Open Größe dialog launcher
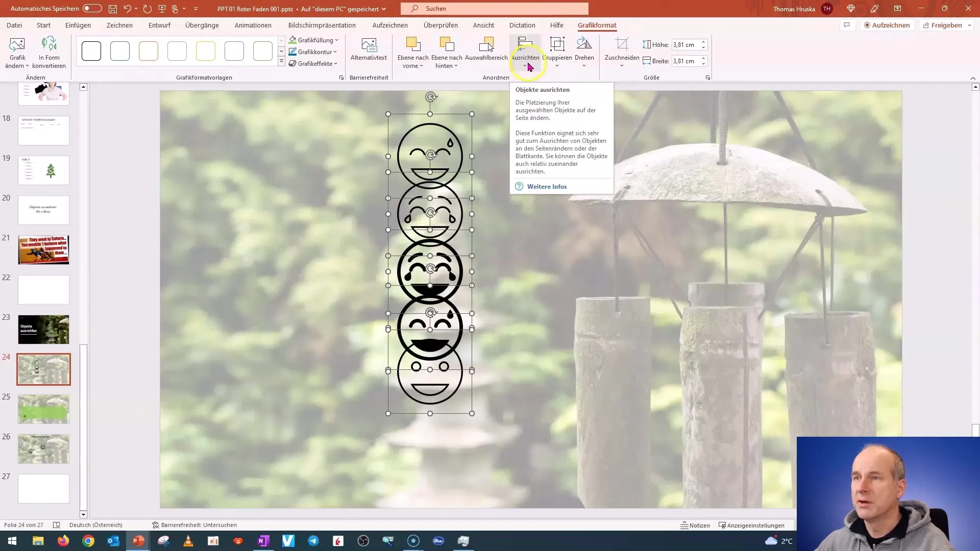 pyautogui.click(x=708, y=78)
